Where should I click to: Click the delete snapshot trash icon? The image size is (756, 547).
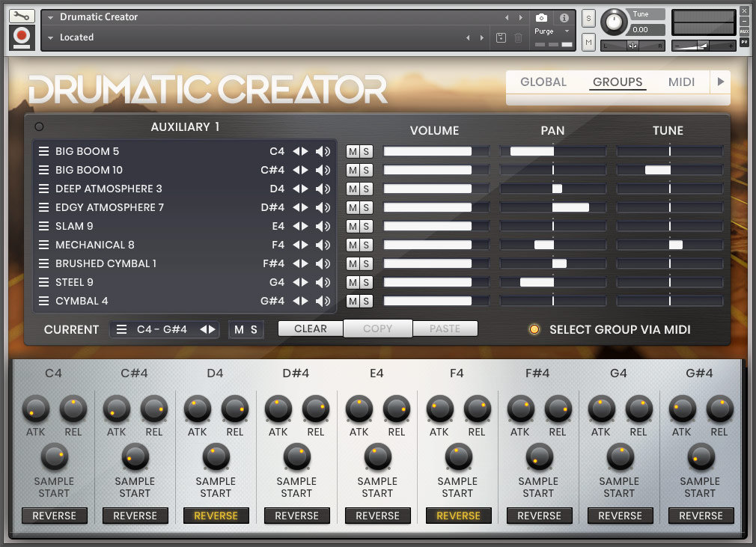click(518, 37)
